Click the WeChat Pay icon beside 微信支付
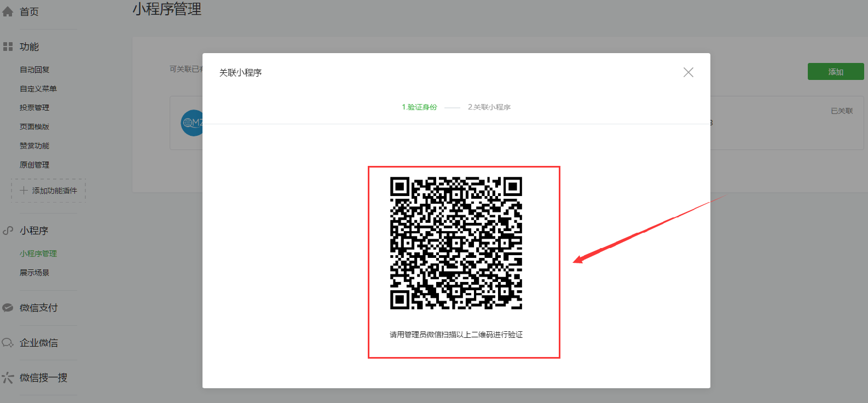 pyautogui.click(x=8, y=308)
